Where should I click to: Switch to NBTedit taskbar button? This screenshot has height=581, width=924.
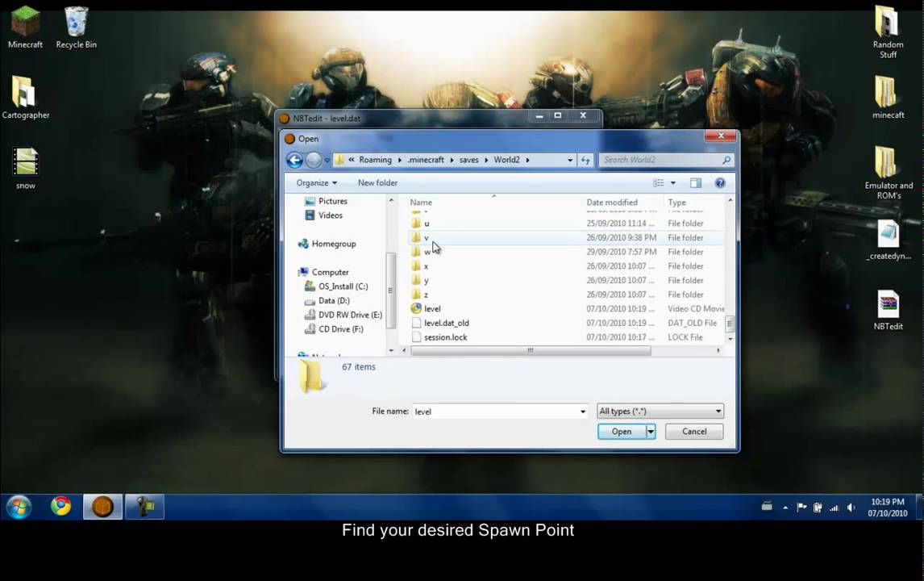pos(102,507)
